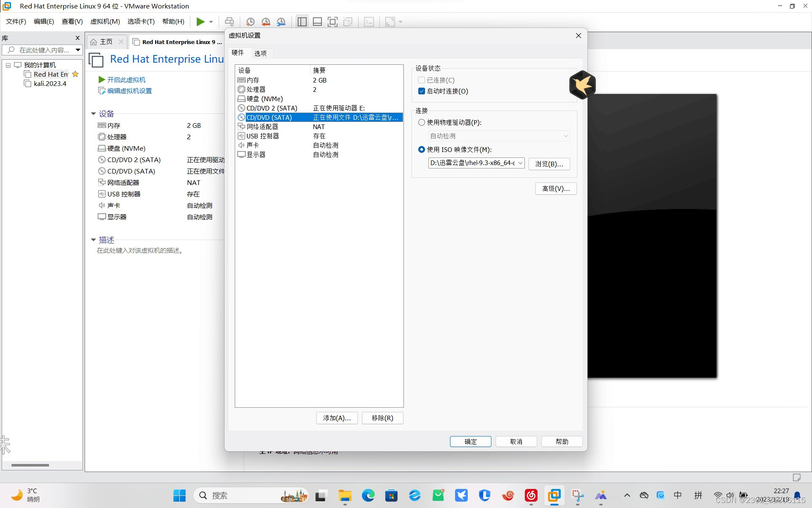Uncheck 启动时连接(O) checkbox
This screenshot has height=508, width=812.
tap(422, 91)
